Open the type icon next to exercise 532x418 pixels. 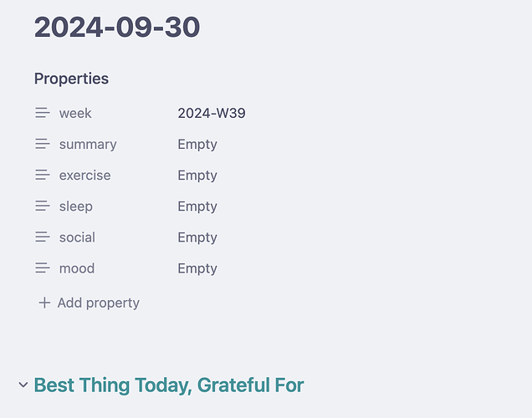(43, 176)
